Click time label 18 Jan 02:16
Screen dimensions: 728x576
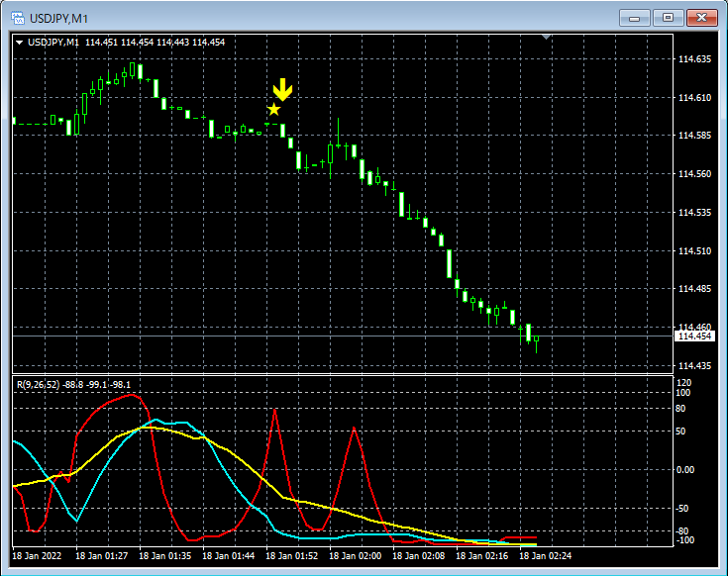click(x=482, y=555)
